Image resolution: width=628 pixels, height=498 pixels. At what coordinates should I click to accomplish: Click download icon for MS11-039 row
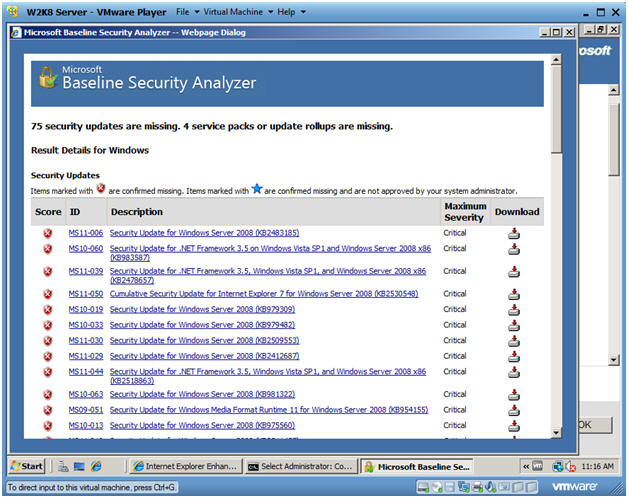[514, 272]
